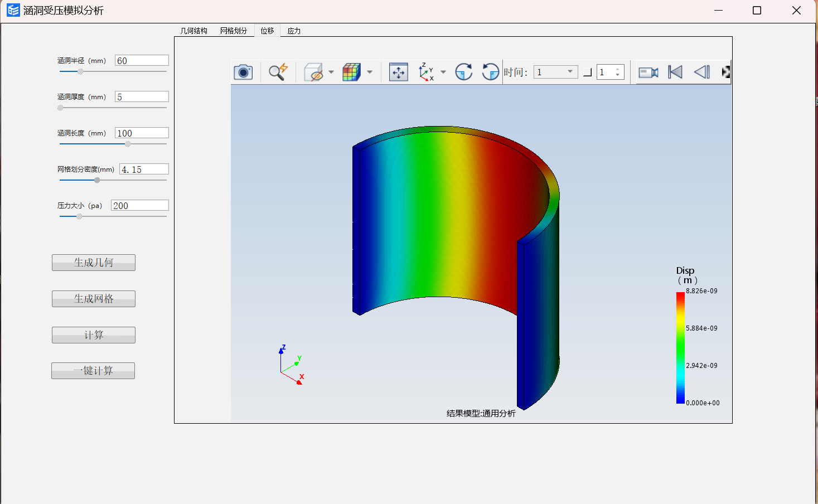Screen dimensions: 818x504
Task: Click the 涵洞半径 input field showing 60
Action: (142, 60)
